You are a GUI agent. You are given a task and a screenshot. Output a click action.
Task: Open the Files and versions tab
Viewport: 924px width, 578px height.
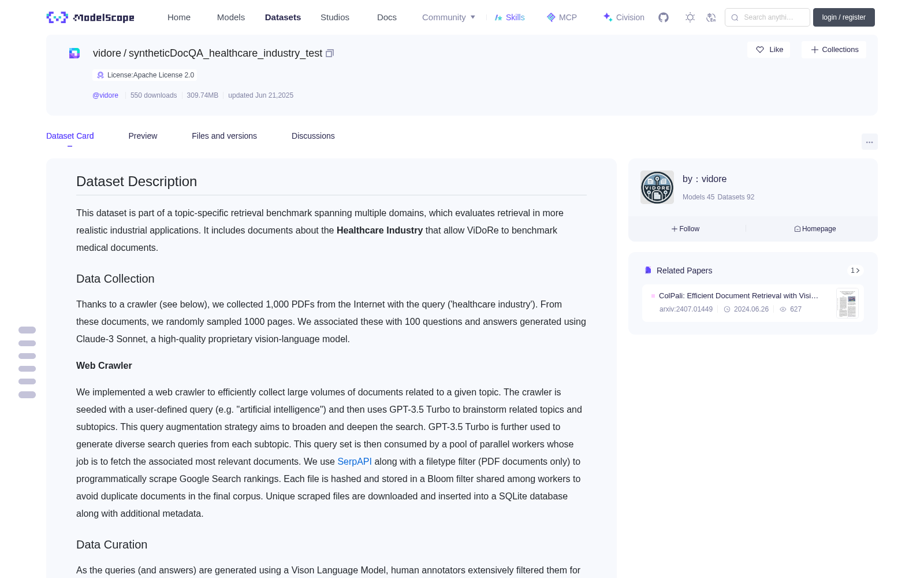pos(224,136)
